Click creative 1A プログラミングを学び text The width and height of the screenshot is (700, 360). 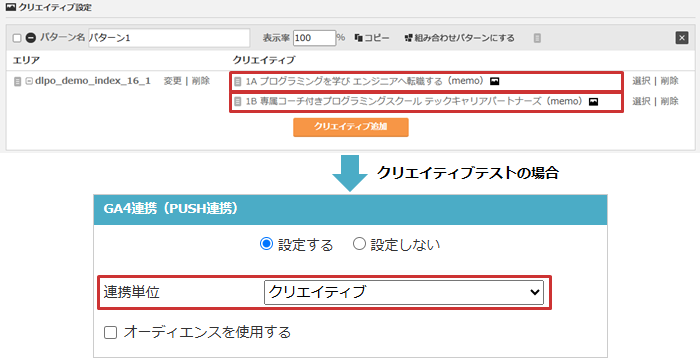(365, 81)
